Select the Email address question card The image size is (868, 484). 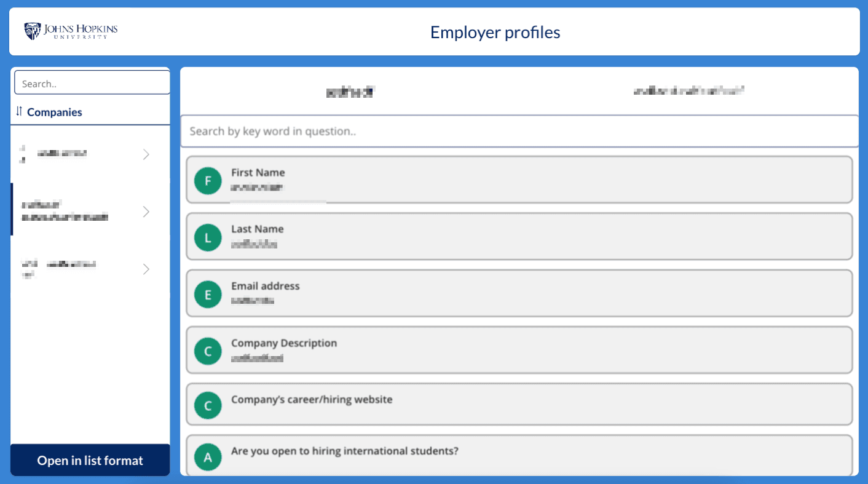coord(519,293)
